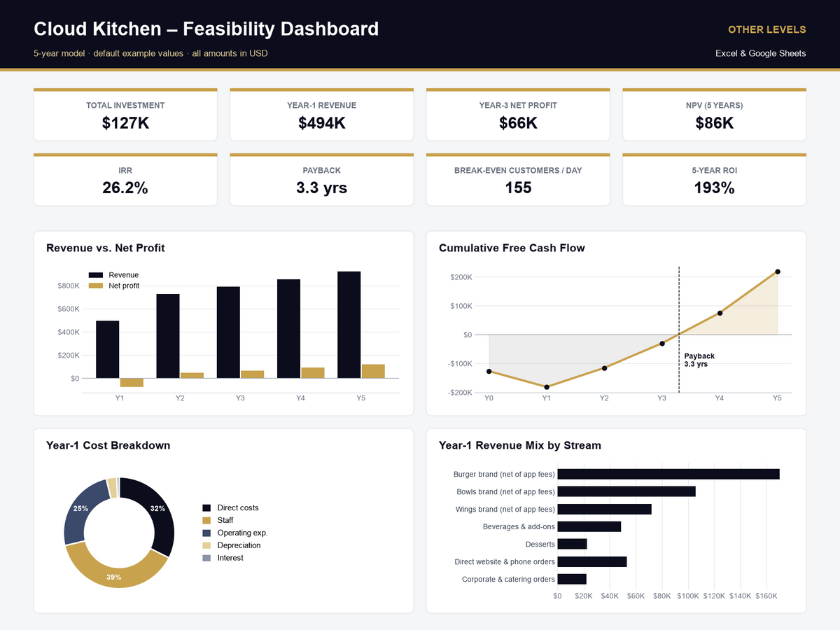Click the Y5 revenue bar
Viewport: 840px width, 630px height.
coord(349,325)
